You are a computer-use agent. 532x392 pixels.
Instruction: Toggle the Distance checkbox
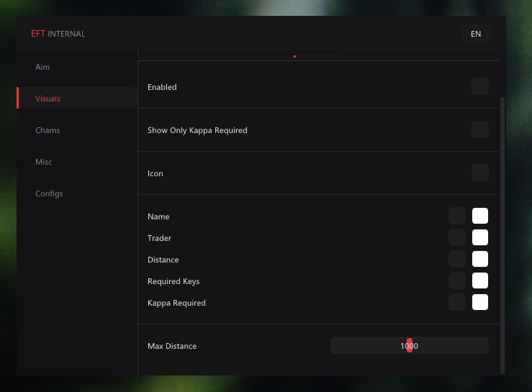(457, 259)
